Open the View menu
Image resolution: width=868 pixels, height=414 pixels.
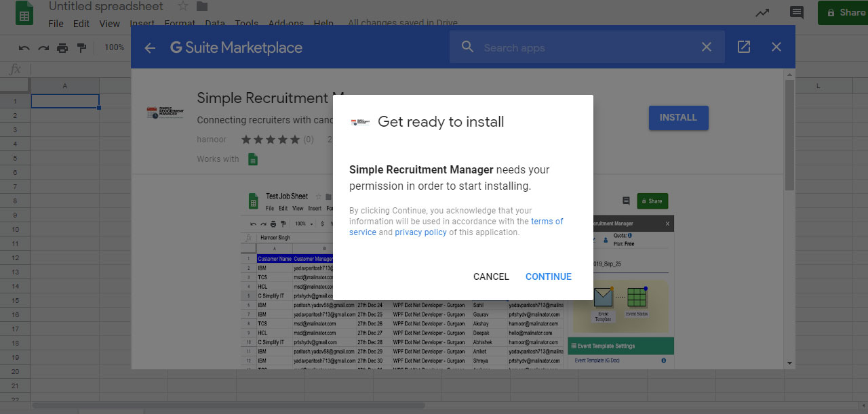coord(109,24)
